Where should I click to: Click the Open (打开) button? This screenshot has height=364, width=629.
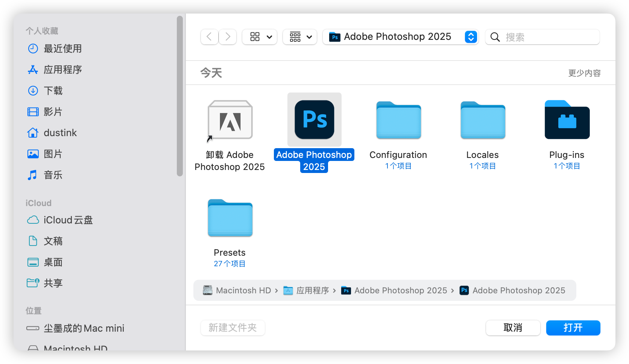click(573, 328)
